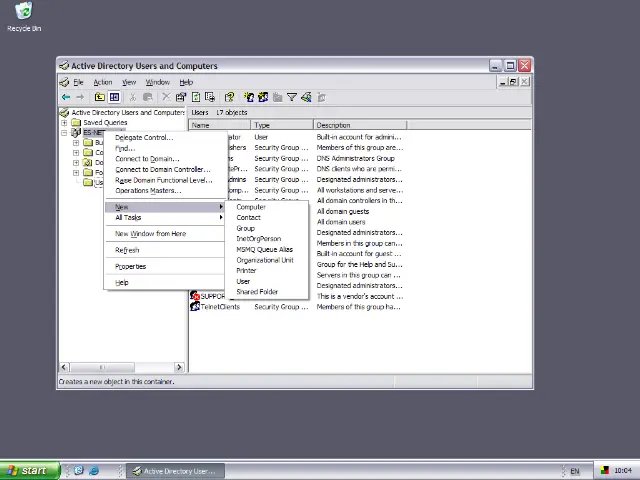Open the File menu
This screenshot has width=640, height=480.
[x=78, y=82]
